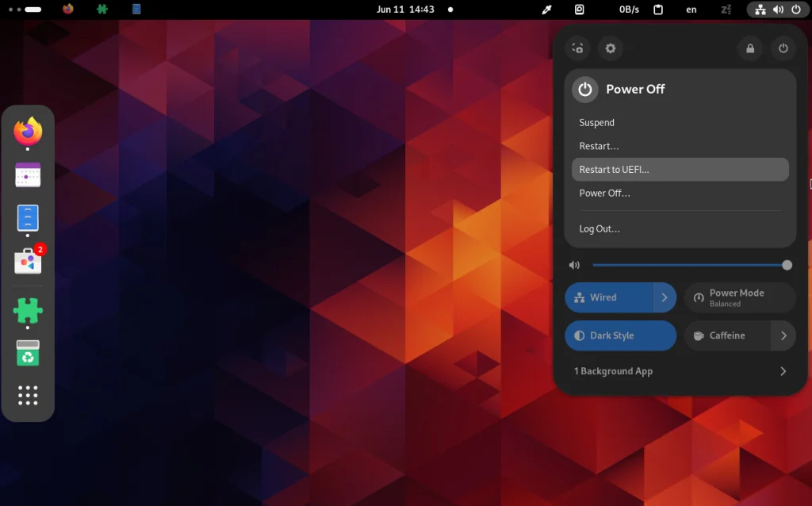Take a screenshot from quick settings
Image resolution: width=812 pixels, height=506 pixels.
click(x=577, y=48)
